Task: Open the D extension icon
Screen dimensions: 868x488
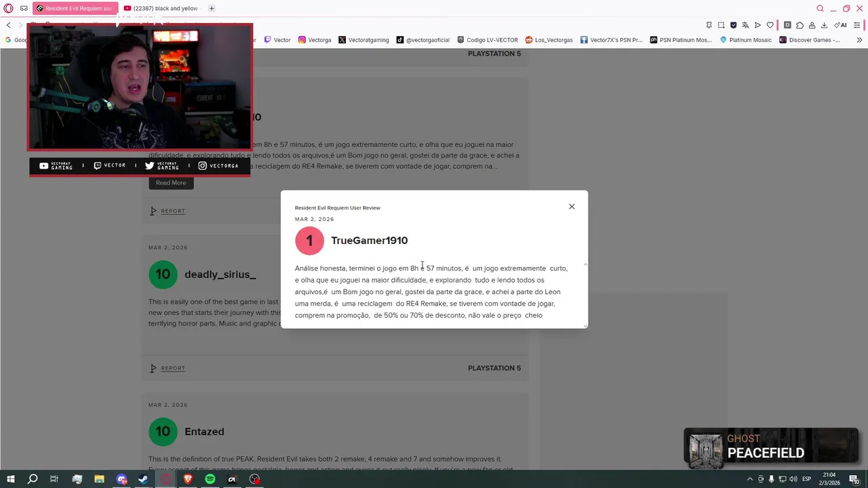Action: pos(787,25)
